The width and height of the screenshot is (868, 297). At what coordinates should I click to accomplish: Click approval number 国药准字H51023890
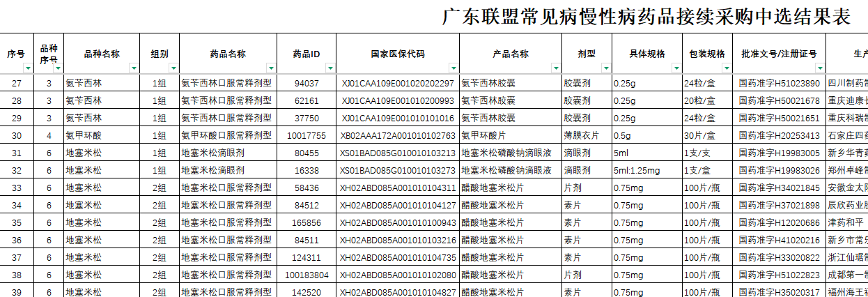coord(779,84)
